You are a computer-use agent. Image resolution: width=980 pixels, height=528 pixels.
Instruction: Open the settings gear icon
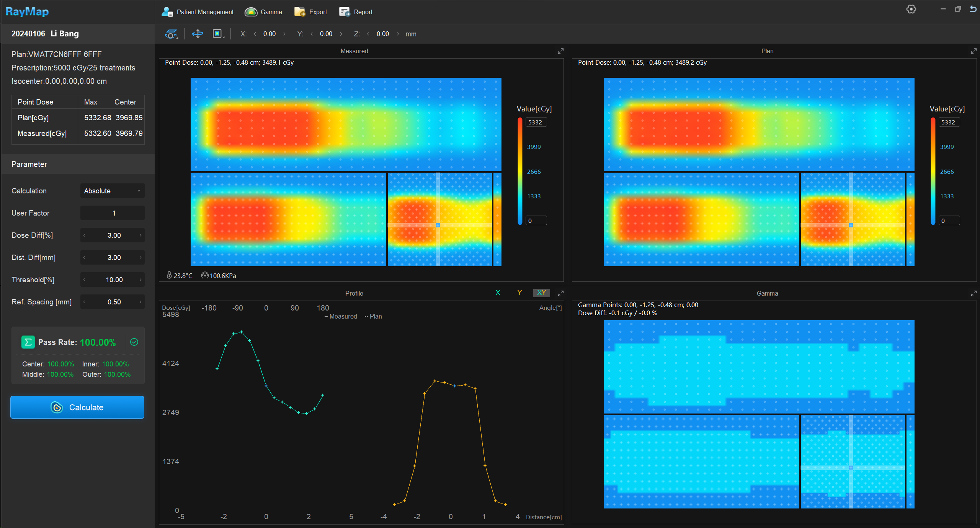[x=911, y=9]
